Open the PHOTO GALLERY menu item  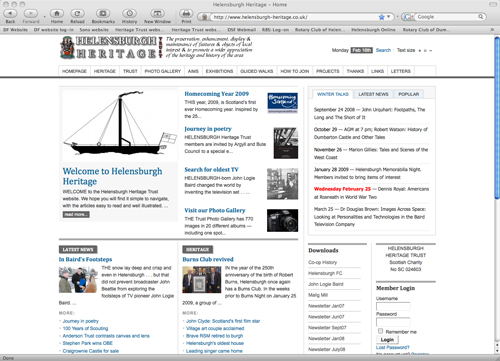pos(163,71)
